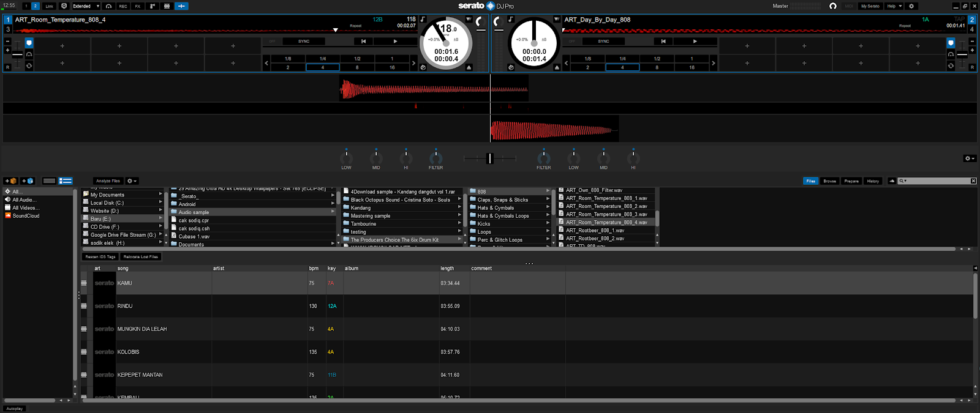Toggle the Link button

(x=50, y=6)
